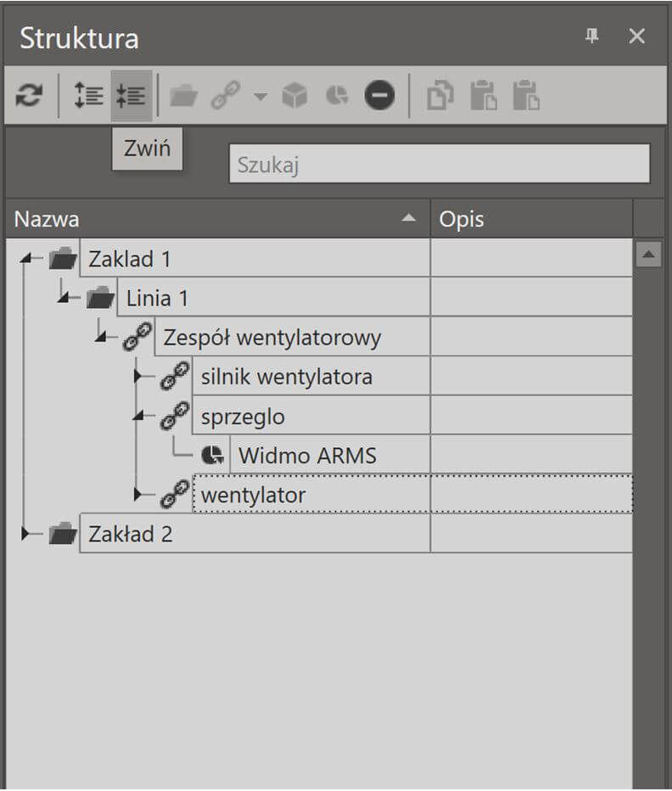Image resolution: width=672 pixels, height=791 pixels.
Task: Click the folder icon of Zakład 2
Action: pyautogui.click(x=63, y=533)
